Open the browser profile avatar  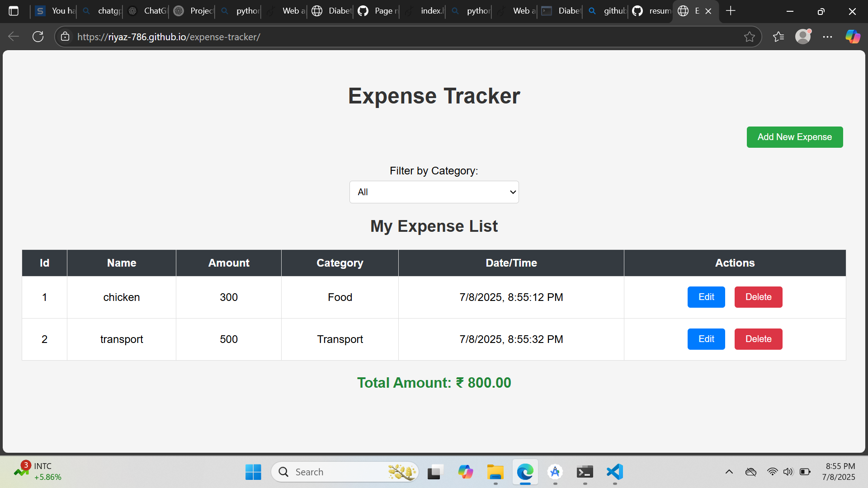pyautogui.click(x=803, y=37)
